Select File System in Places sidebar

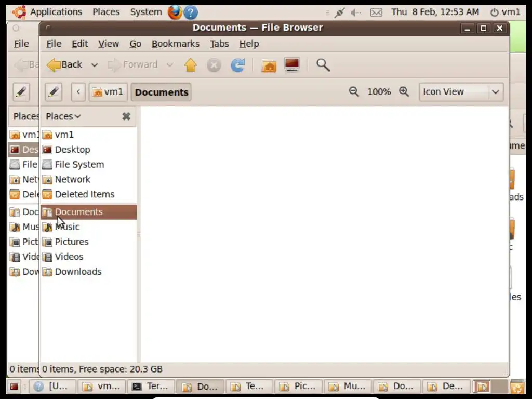tap(88, 165)
